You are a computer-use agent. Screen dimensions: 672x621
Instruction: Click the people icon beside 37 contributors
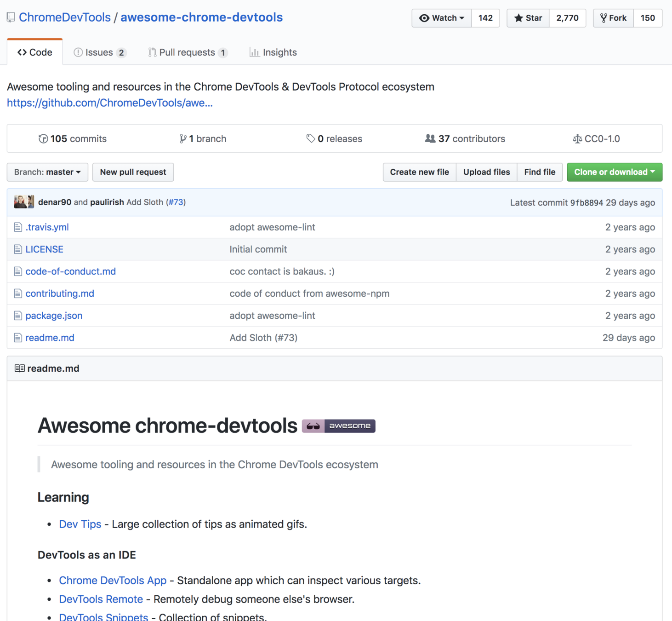tap(430, 138)
